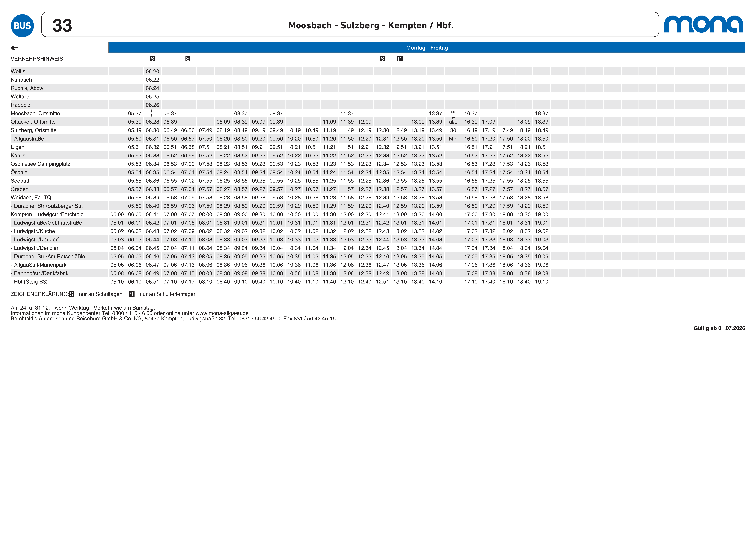756x535 pixels.
Task: Click the 05.10 arrival at Hbf (Steig B3)
Action: coord(117,282)
